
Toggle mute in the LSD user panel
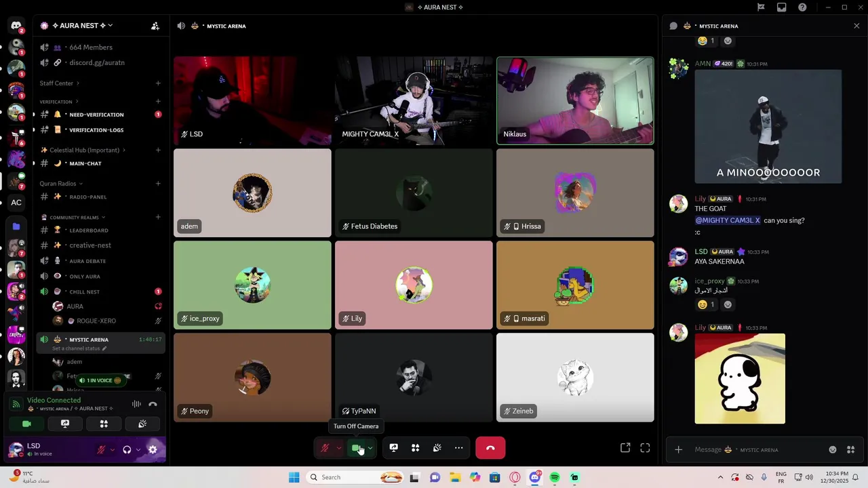point(100,449)
